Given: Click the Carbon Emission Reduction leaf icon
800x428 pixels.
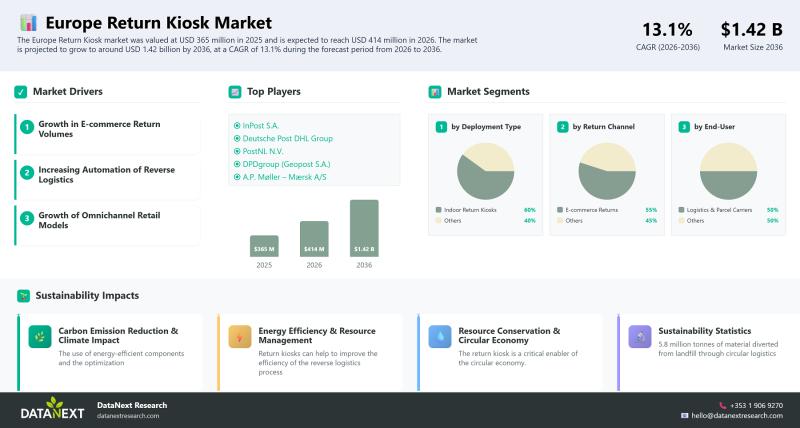Looking at the screenshot, I should pos(40,337).
